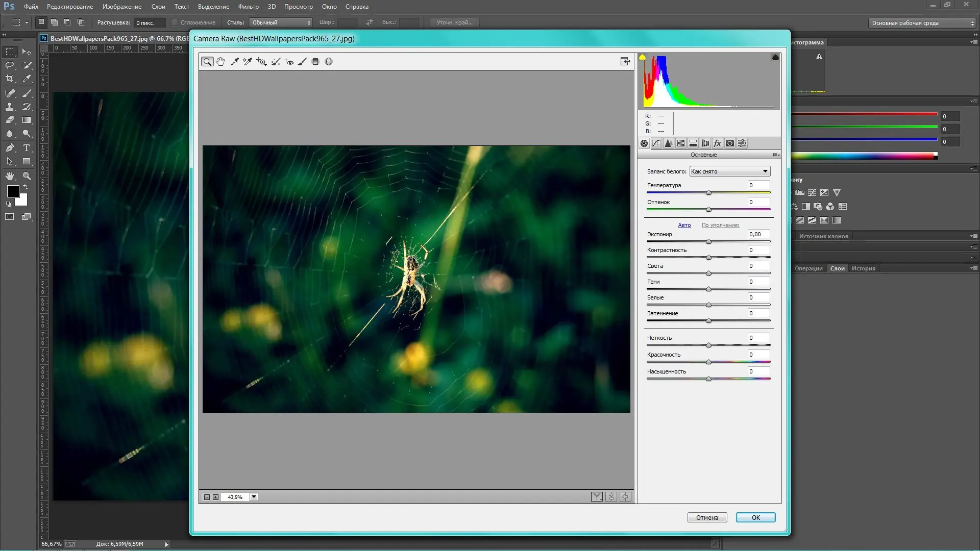Select the Red Eye Removal tool

point(289,62)
